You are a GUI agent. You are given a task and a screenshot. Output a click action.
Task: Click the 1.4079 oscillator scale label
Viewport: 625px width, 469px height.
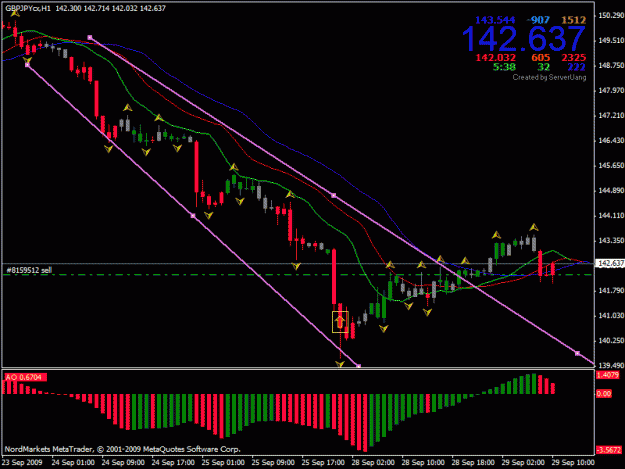coord(607,375)
